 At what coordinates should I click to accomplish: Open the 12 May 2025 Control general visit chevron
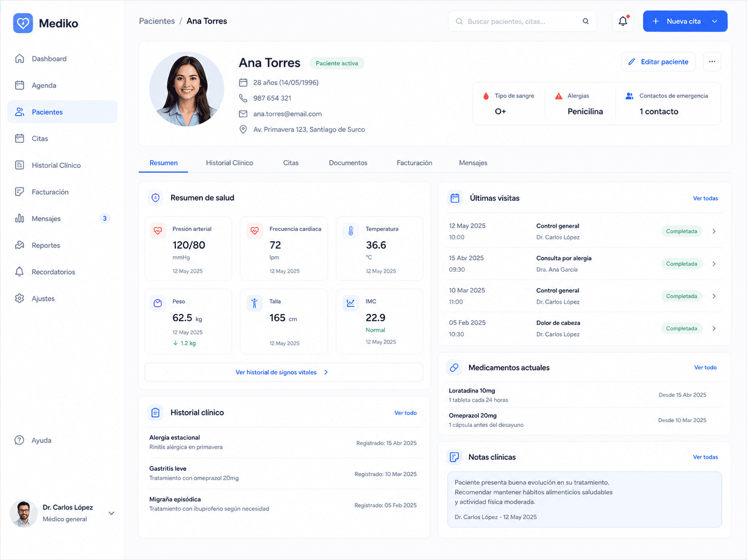714,232
